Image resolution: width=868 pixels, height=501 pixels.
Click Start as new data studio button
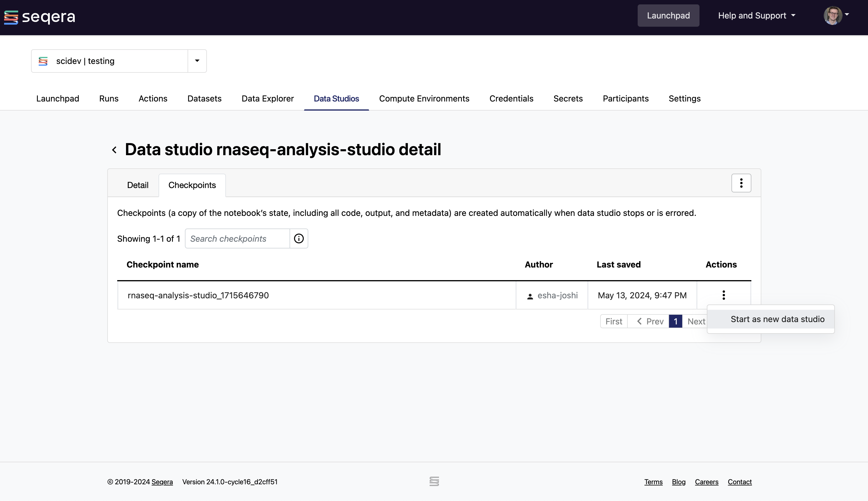(x=777, y=319)
